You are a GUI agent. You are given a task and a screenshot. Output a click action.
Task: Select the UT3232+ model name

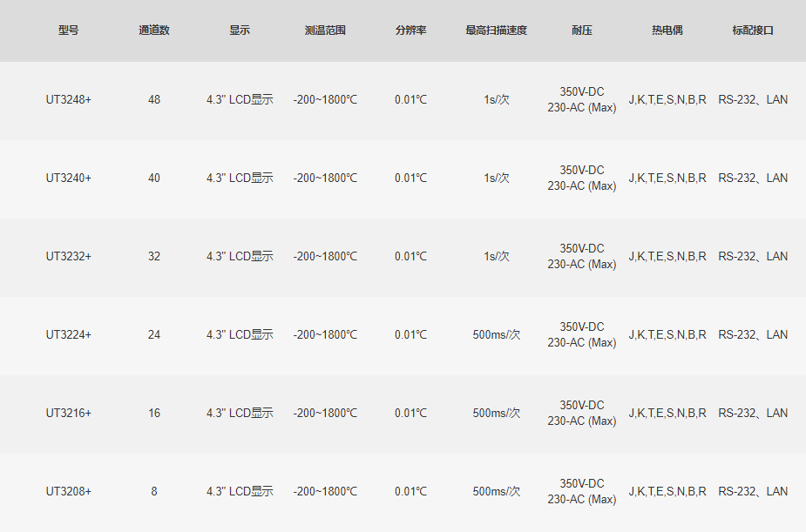(68, 257)
